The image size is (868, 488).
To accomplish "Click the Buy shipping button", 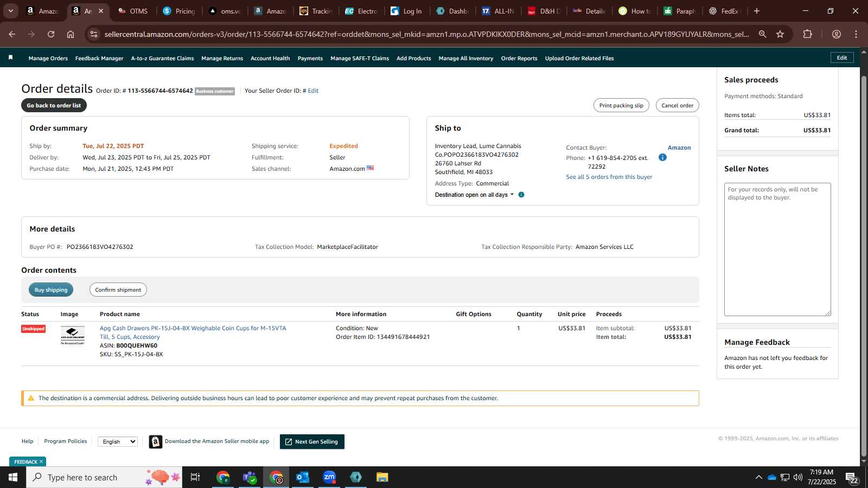I will pos(51,290).
